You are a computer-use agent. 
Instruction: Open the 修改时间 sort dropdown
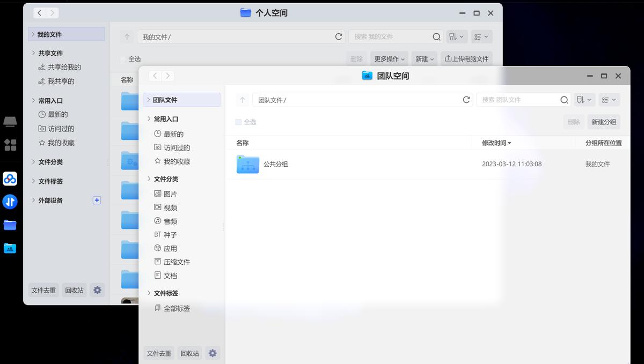click(x=496, y=143)
